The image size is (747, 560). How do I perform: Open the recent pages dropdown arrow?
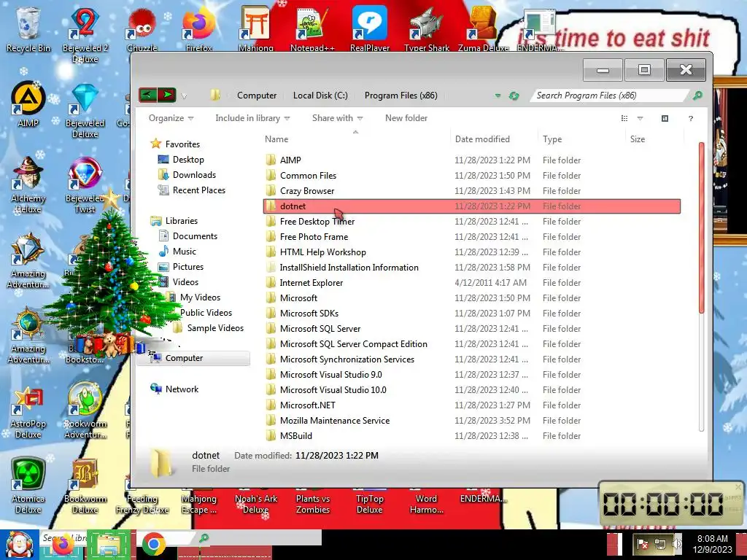[x=184, y=96]
